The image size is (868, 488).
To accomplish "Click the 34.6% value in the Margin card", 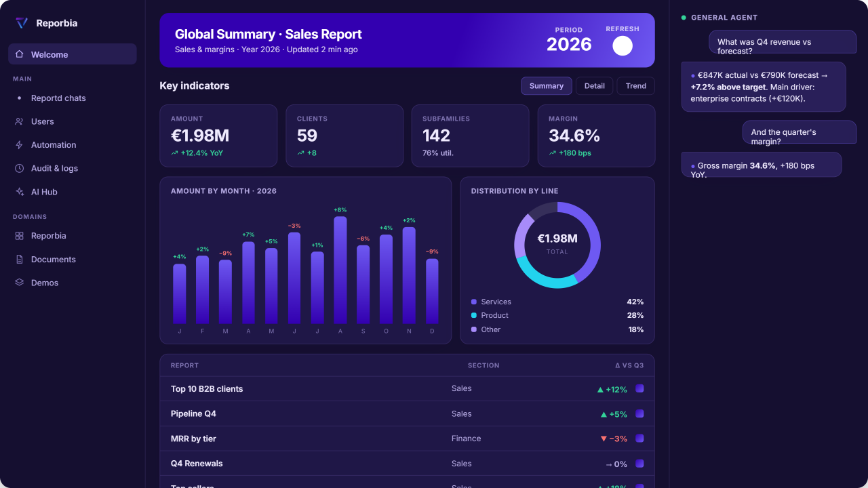I will point(574,136).
